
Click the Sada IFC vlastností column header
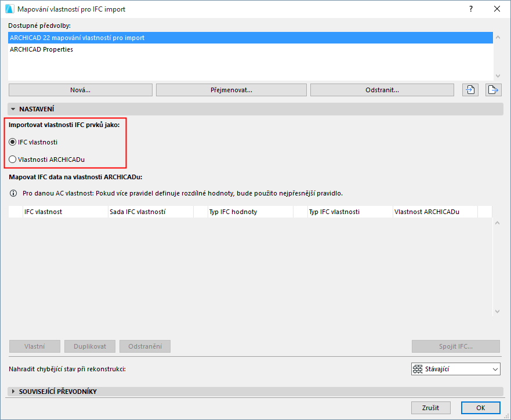(151, 212)
